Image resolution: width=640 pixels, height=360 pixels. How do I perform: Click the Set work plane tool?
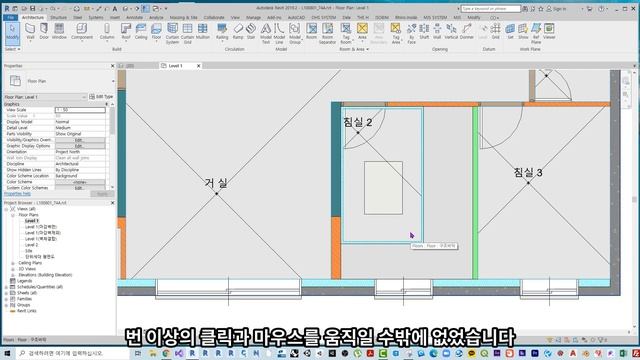(510, 32)
